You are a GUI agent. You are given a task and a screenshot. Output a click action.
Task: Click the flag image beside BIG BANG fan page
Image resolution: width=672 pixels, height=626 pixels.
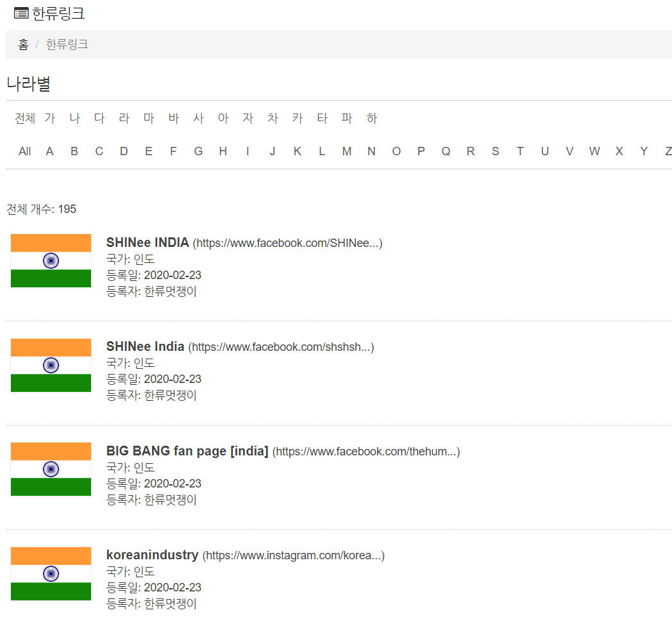tap(51, 469)
